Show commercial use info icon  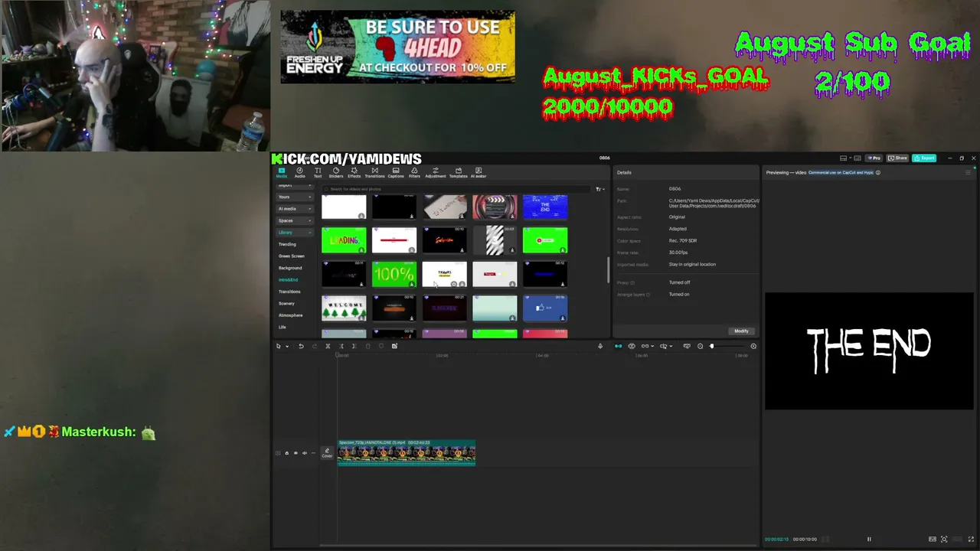(x=877, y=173)
